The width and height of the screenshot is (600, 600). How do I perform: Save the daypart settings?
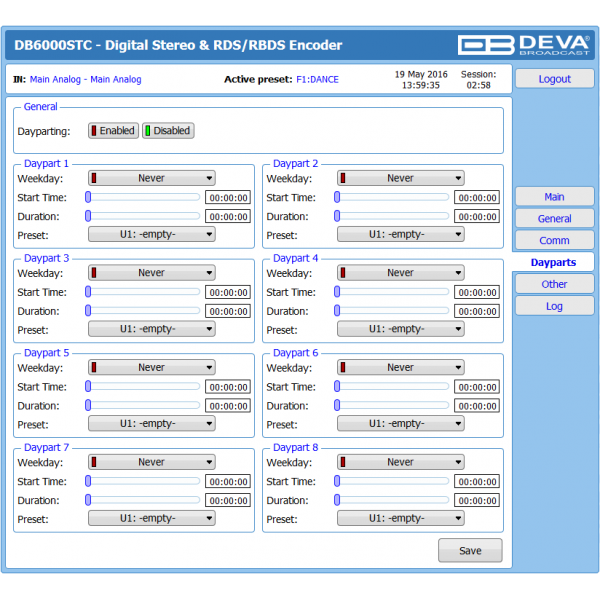(470, 551)
